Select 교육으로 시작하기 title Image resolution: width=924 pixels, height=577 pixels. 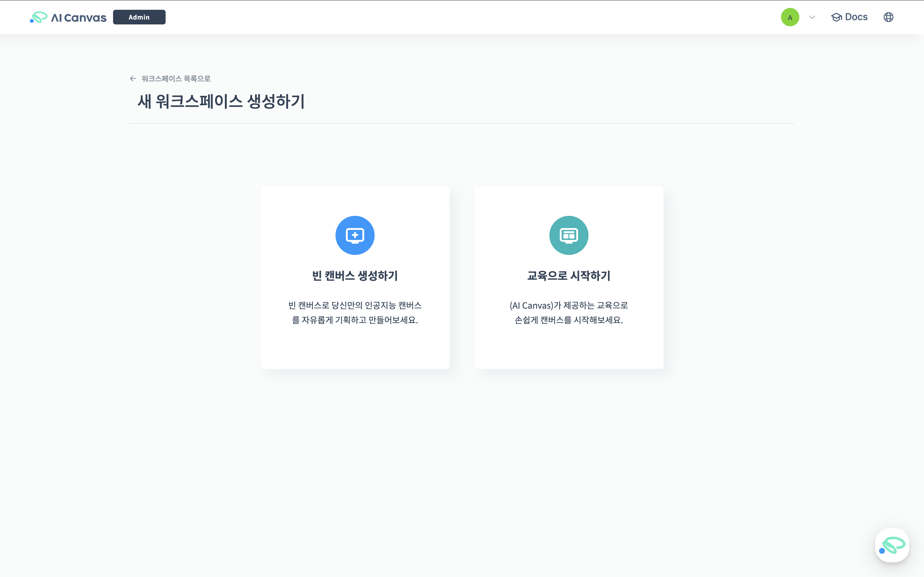(569, 275)
